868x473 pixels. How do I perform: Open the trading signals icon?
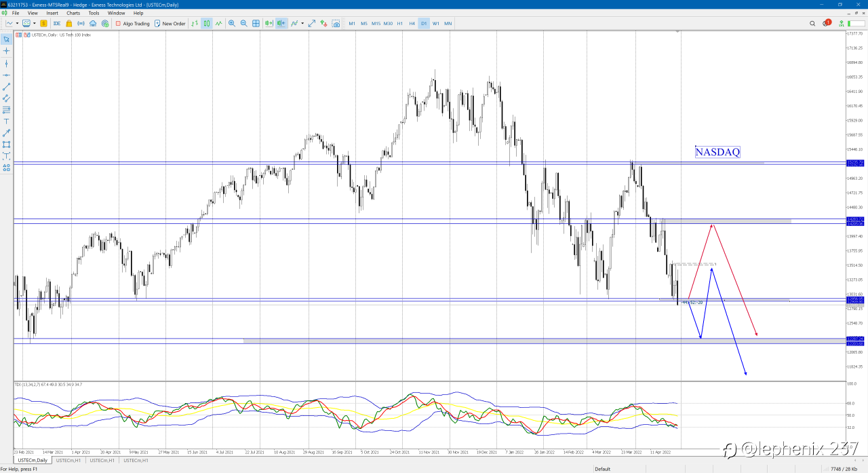(x=81, y=23)
